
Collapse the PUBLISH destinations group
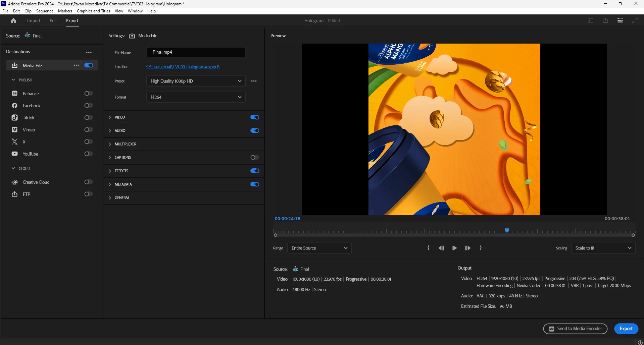(13, 80)
